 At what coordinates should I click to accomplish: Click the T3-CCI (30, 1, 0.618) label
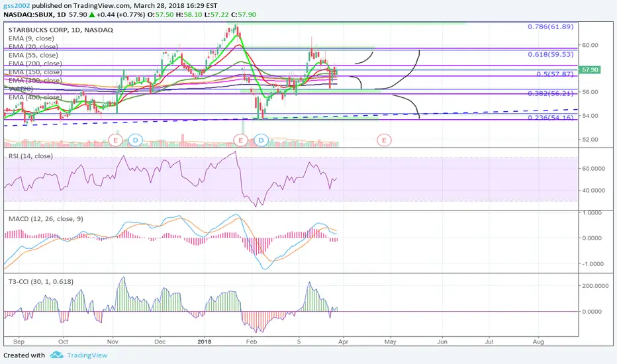pyautogui.click(x=41, y=282)
